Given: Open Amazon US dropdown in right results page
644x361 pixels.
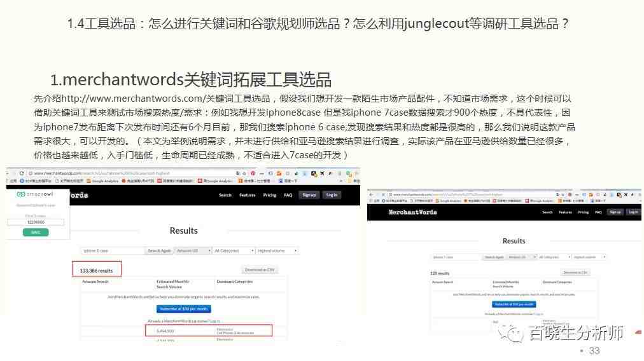Looking at the screenshot, I should [522, 257].
